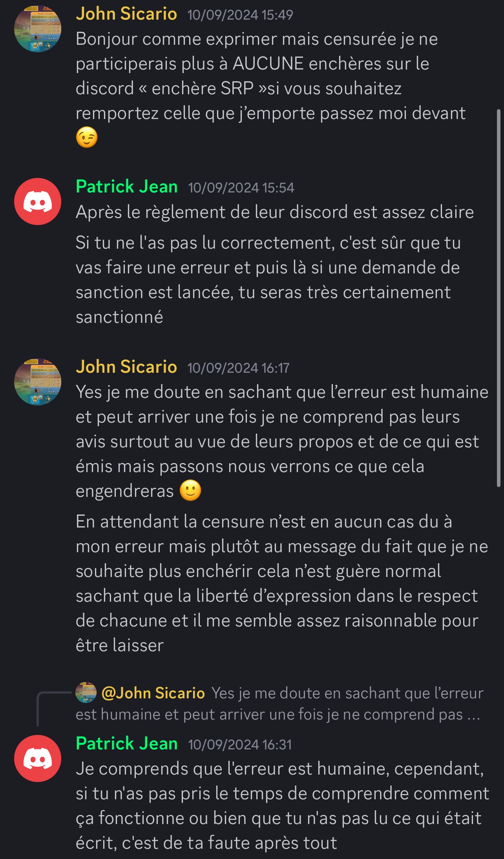This screenshot has width=504, height=859.
Task: Select message starting 'En attendant la censure'
Action: [x=282, y=584]
